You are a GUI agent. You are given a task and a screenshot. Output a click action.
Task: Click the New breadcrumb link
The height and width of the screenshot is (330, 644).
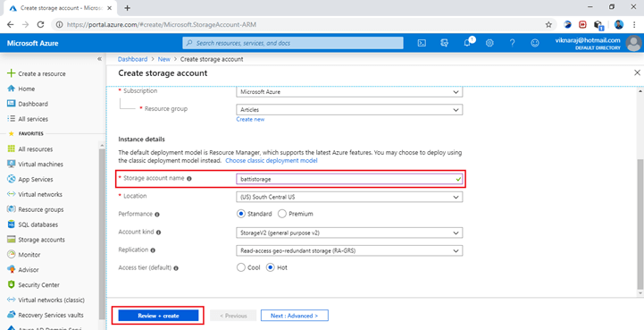click(x=163, y=59)
